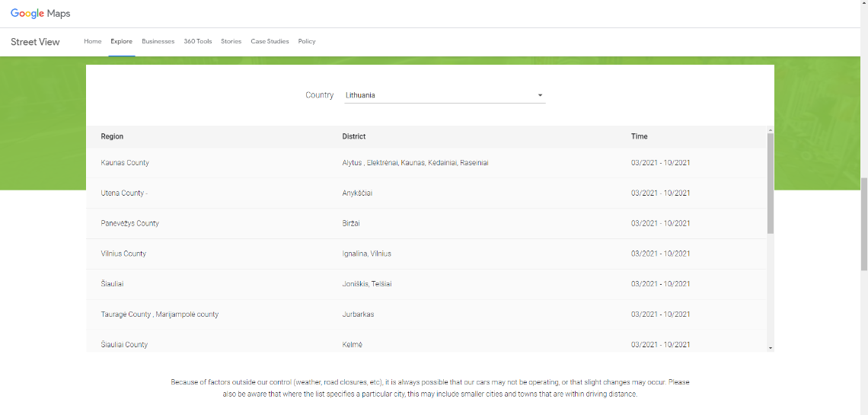Select the Vilnius County region cell
Screen dimensions: 868x415
123,254
